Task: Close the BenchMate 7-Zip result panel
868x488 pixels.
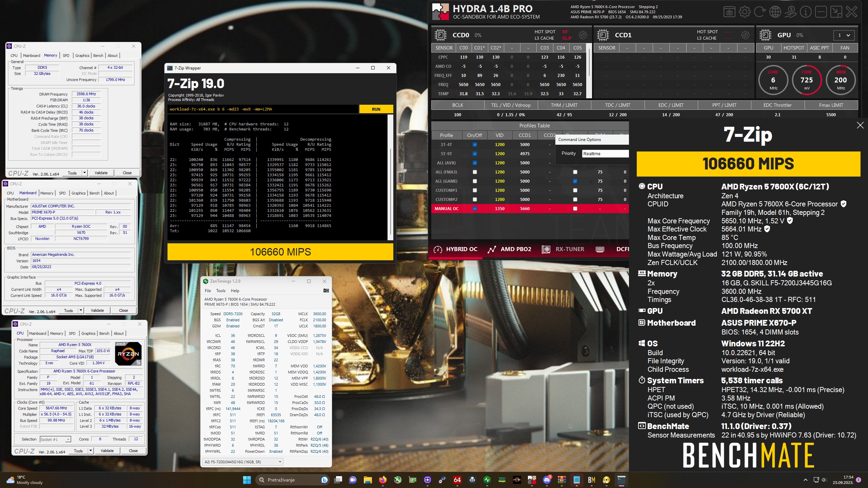Action: 860,125
